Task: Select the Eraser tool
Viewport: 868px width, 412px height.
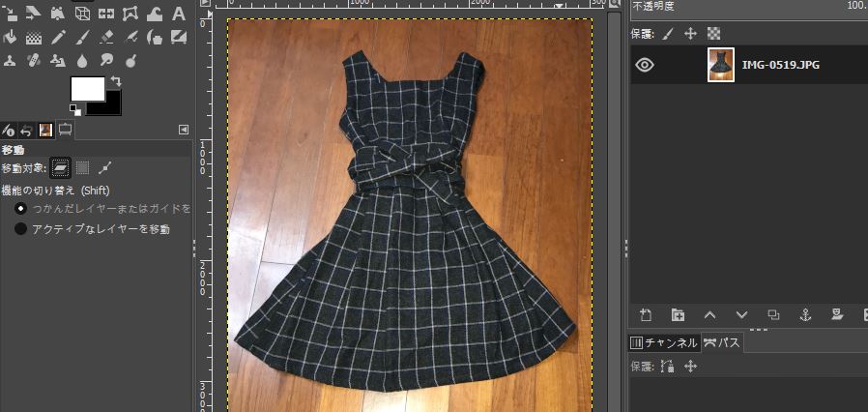Action: point(106,38)
